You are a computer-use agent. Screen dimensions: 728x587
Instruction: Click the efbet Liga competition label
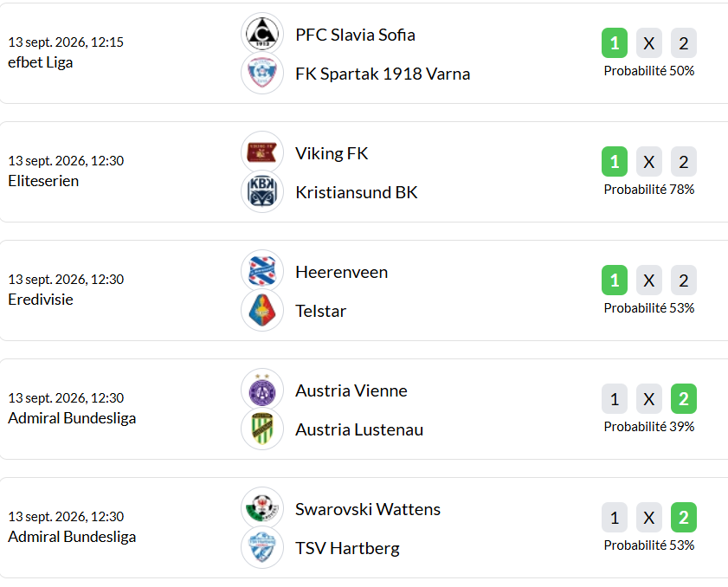41,62
